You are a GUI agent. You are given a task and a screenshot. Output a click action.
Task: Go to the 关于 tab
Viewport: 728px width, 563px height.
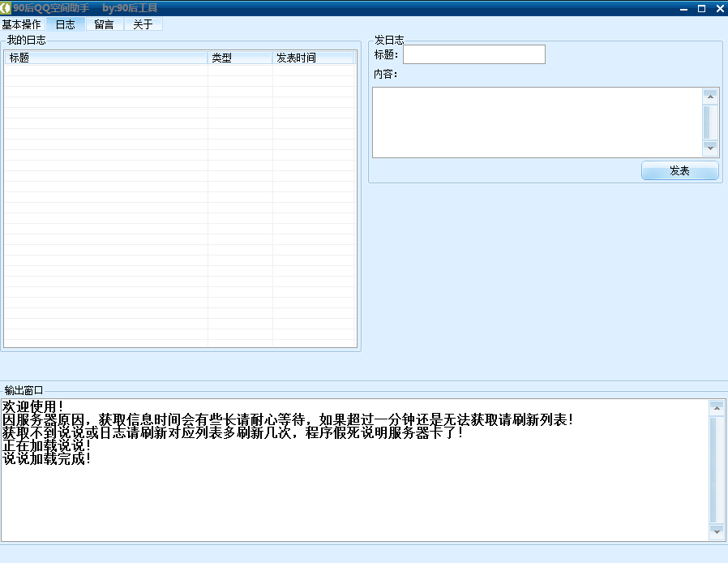pyautogui.click(x=143, y=24)
